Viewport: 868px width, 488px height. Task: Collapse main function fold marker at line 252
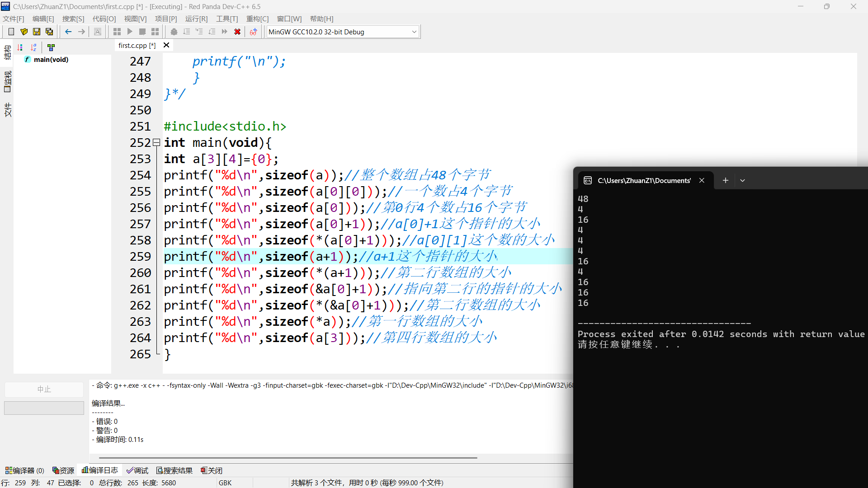pyautogui.click(x=156, y=142)
